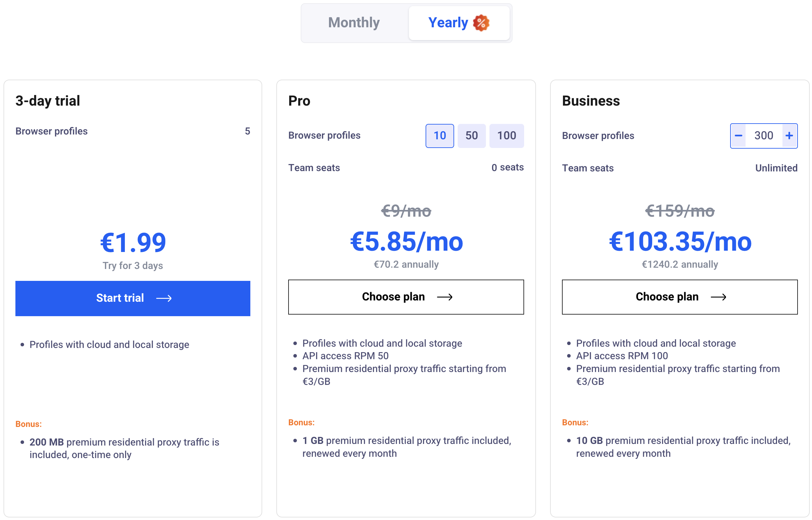This screenshot has width=812, height=520.
Task: Switch to Monthly billing tab
Action: point(353,22)
